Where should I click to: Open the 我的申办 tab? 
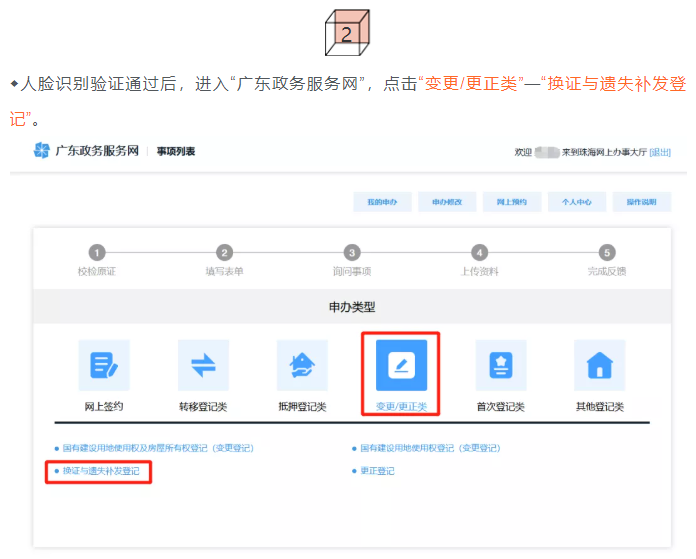pyautogui.click(x=382, y=202)
